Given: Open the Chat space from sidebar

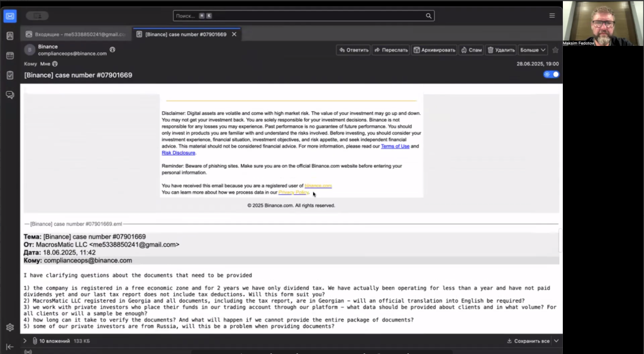Looking at the screenshot, I should 10,95.
